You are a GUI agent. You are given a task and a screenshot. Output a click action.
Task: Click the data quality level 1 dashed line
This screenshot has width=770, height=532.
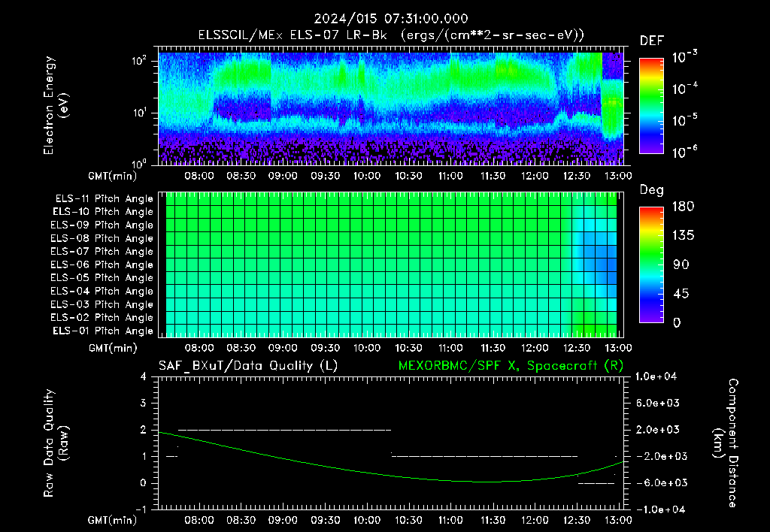point(485,456)
